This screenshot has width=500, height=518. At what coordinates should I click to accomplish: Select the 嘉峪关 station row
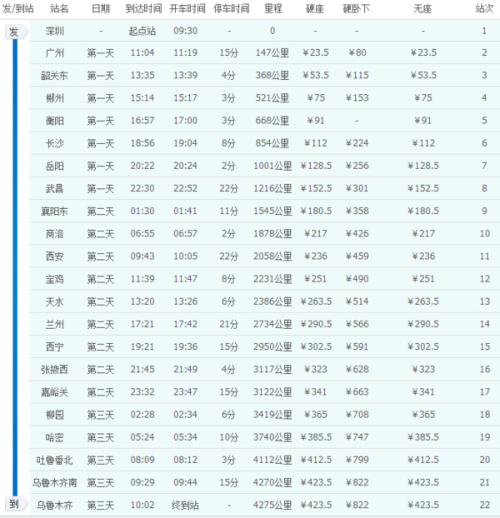tap(265, 392)
